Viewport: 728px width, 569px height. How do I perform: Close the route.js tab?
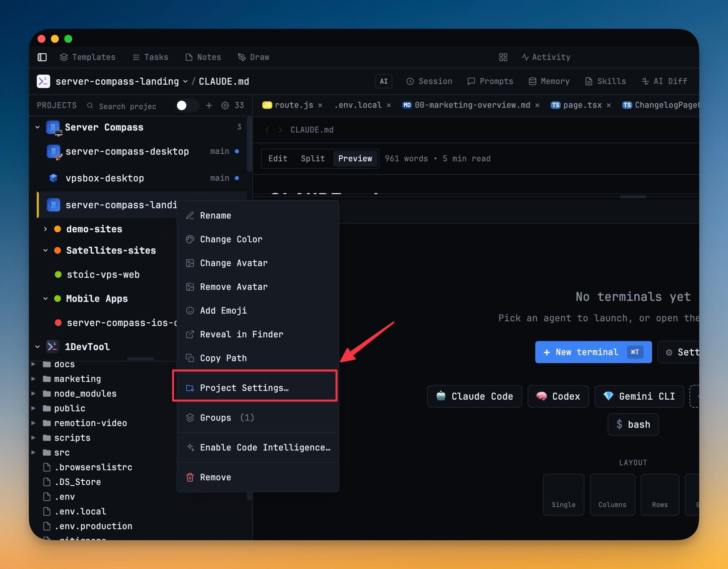[x=320, y=105]
